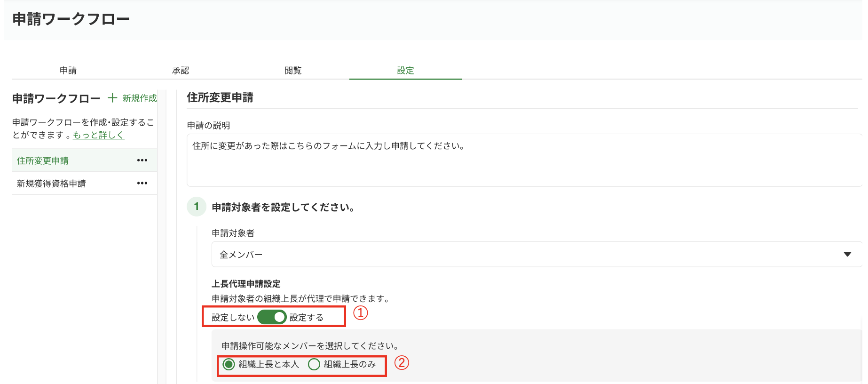Open the options menu for 住所変更申請
This screenshot has width=868, height=384.
[x=142, y=160]
